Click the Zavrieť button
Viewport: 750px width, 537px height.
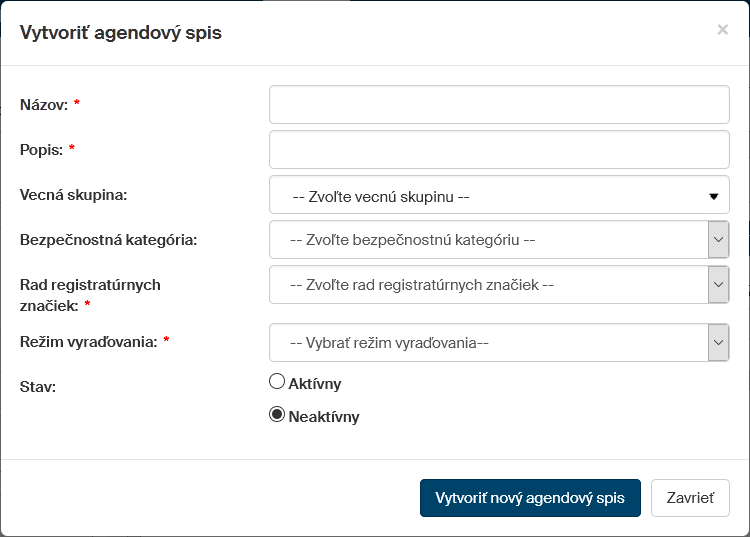pos(690,498)
